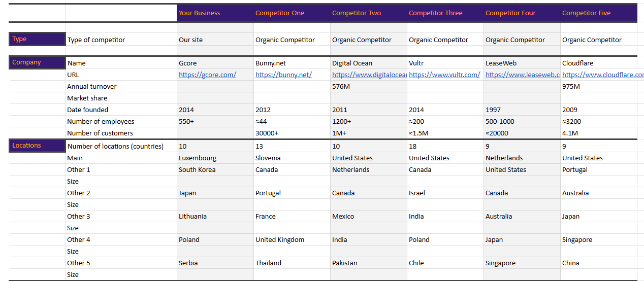Select the 'Bunny.net' name cell
The width and height of the screenshot is (644, 281).
click(x=292, y=63)
